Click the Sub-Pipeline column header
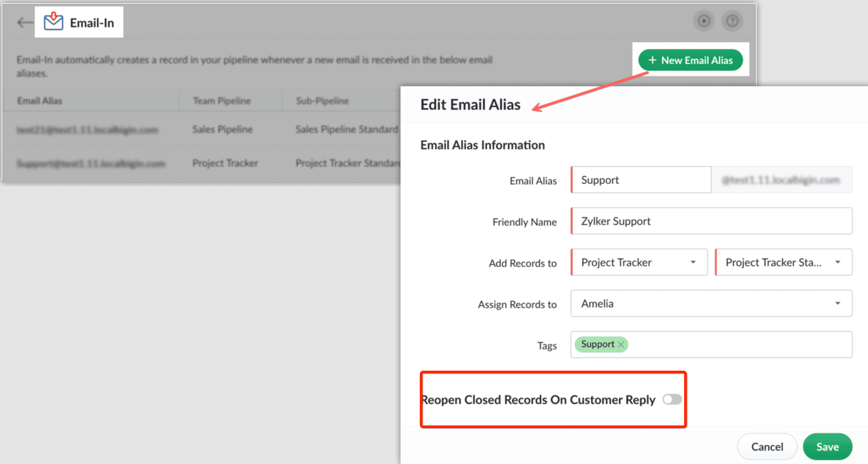 (x=322, y=101)
